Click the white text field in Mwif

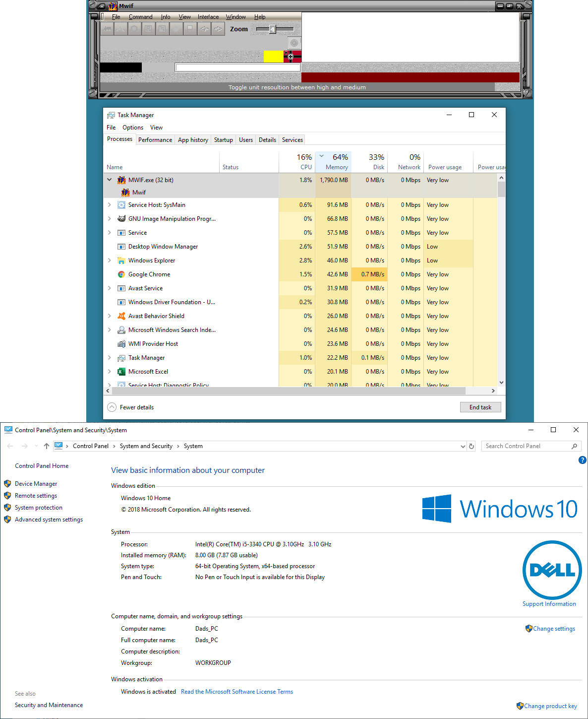point(237,67)
